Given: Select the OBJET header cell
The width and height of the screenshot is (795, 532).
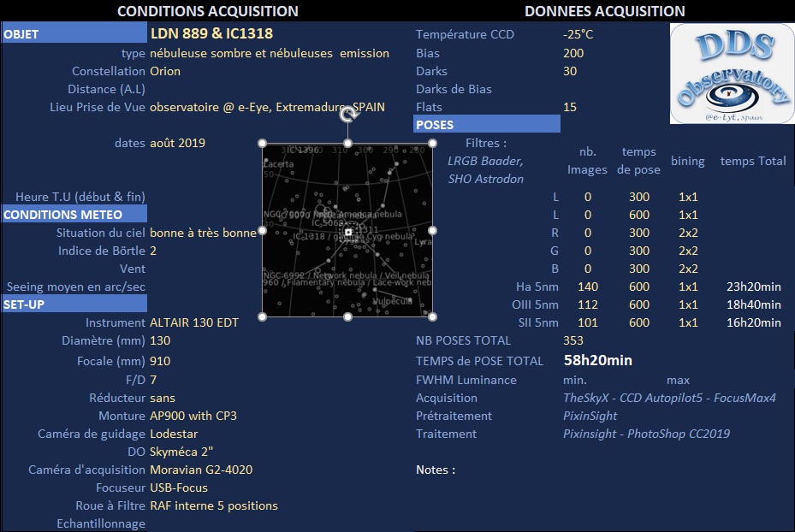Looking at the screenshot, I should pos(74,34).
